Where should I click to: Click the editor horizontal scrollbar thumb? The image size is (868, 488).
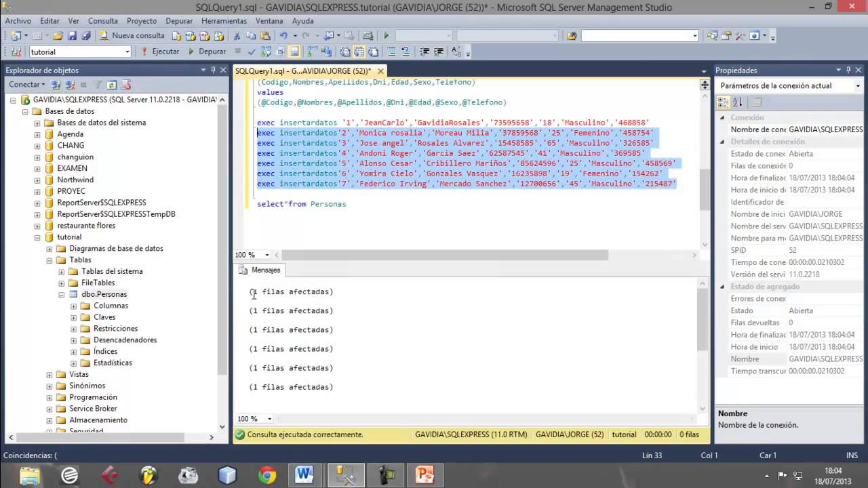[x=445, y=255]
